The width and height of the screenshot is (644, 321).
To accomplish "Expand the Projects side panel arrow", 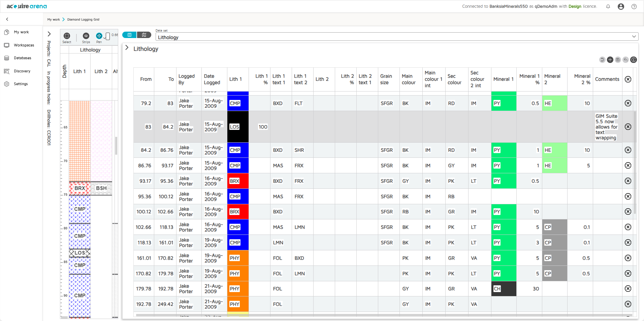I will point(49,34).
